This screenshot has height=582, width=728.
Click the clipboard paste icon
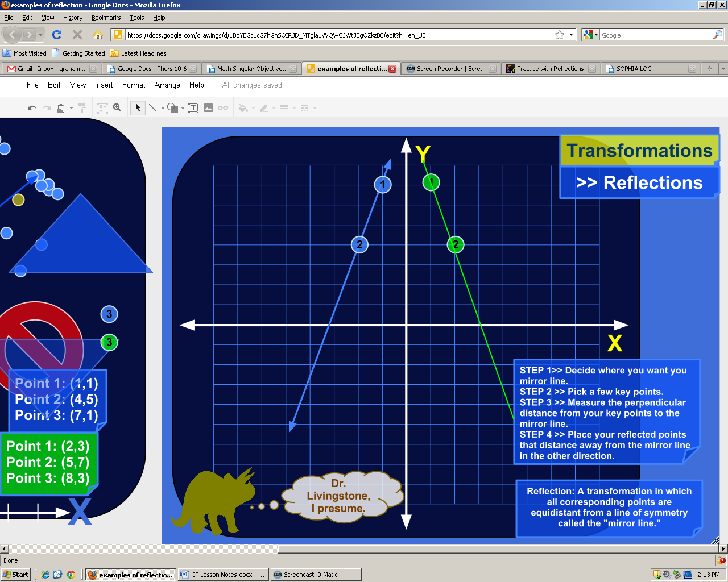(x=60, y=108)
